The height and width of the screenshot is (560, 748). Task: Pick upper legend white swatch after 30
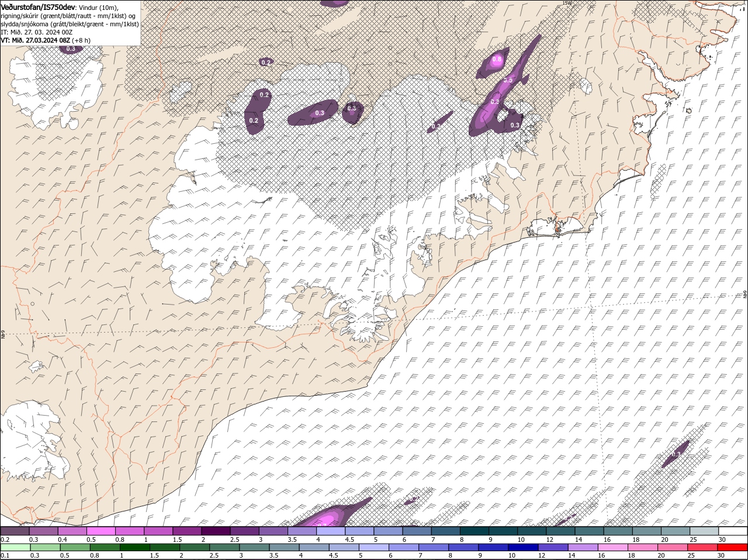(x=733, y=531)
